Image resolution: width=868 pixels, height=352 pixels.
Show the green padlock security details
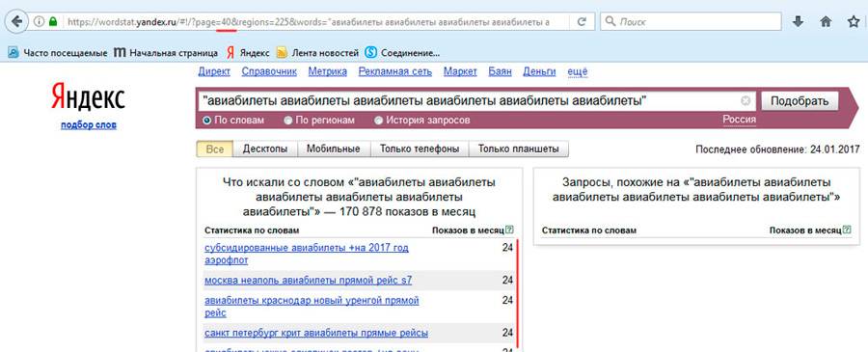pos(53,21)
